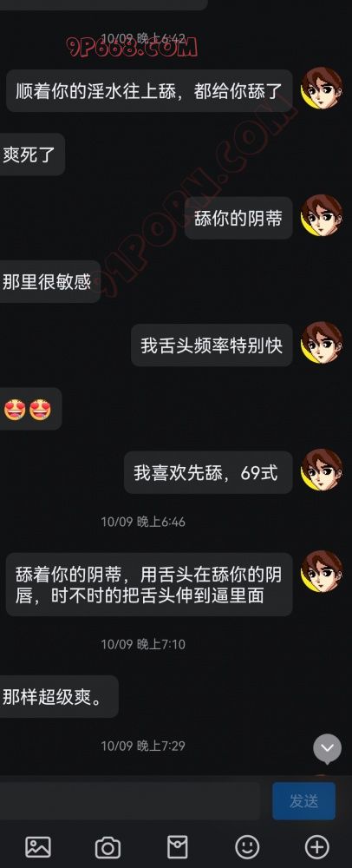Tap avatar next to the 69式 message

tap(322, 470)
